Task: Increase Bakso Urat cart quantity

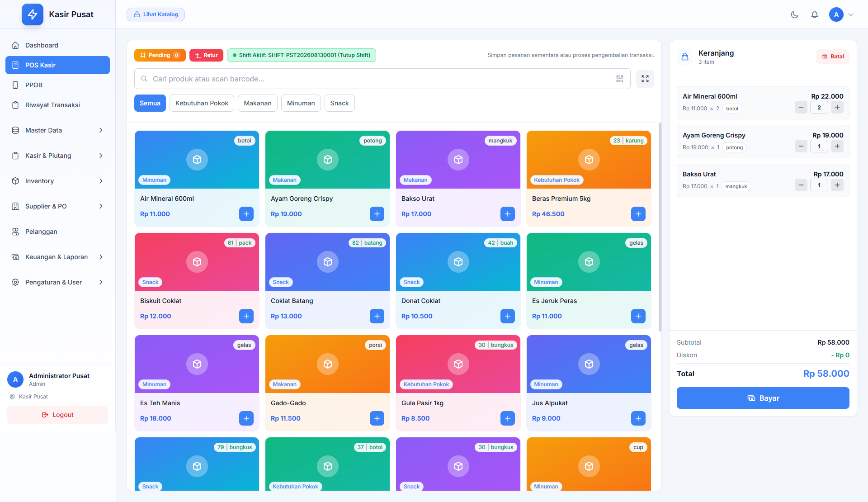Action: (837, 185)
